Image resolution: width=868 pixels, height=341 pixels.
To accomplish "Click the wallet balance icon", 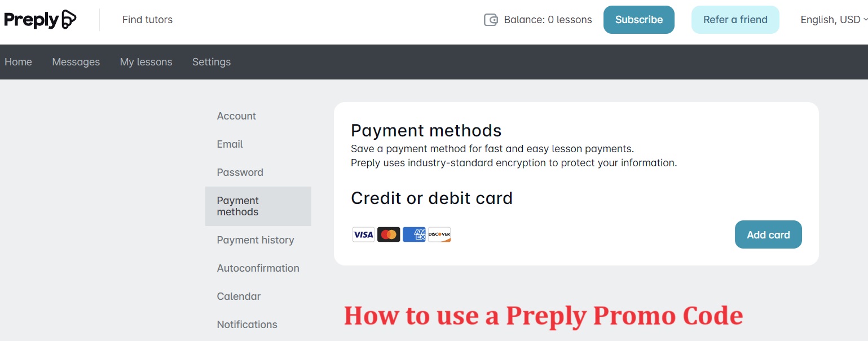I will pos(491,20).
